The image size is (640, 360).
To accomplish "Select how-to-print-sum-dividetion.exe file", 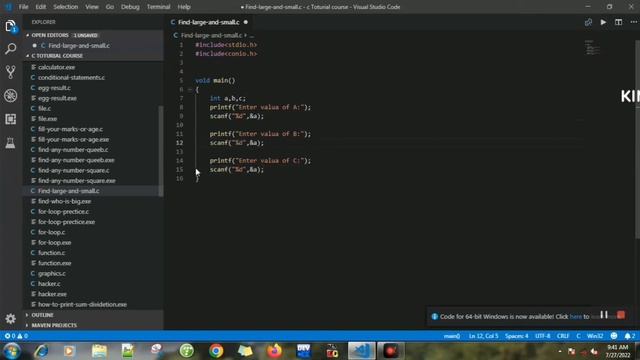I will click(82, 304).
